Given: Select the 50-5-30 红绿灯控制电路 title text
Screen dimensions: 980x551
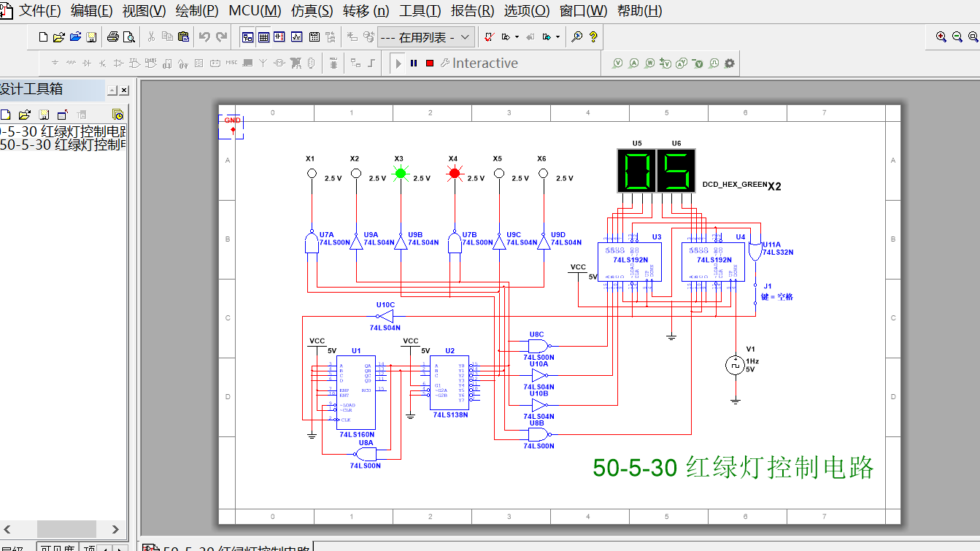Looking at the screenshot, I should [733, 467].
